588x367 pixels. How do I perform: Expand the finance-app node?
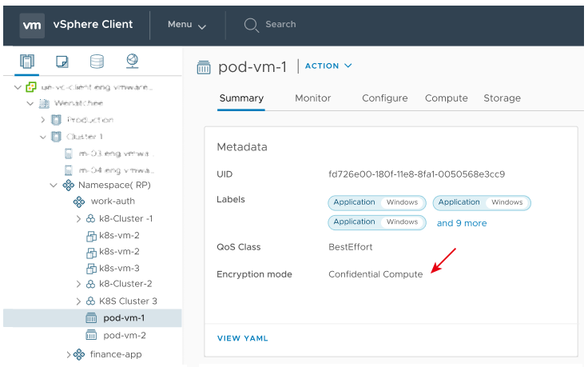click(68, 354)
